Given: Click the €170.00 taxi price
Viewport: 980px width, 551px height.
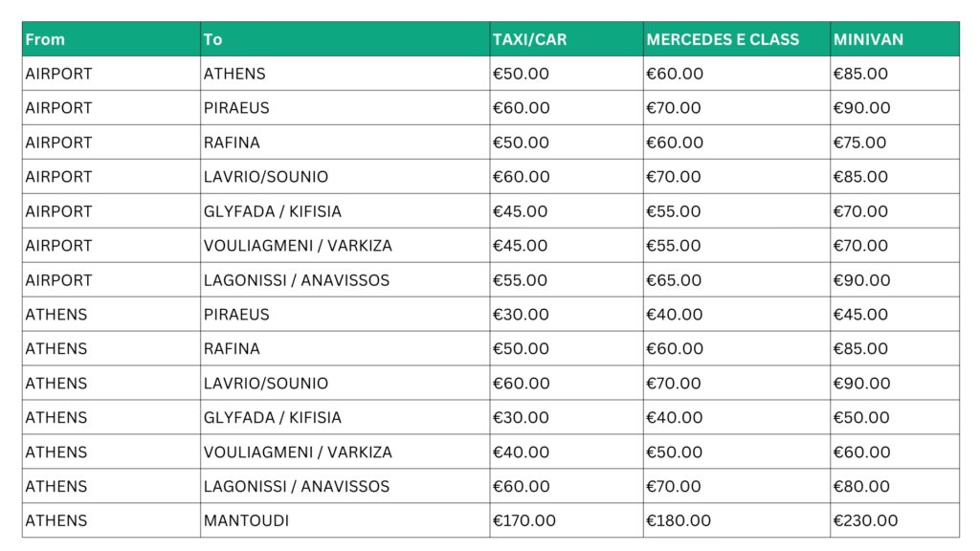Looking at the screenshot, I should coord(523,520).
